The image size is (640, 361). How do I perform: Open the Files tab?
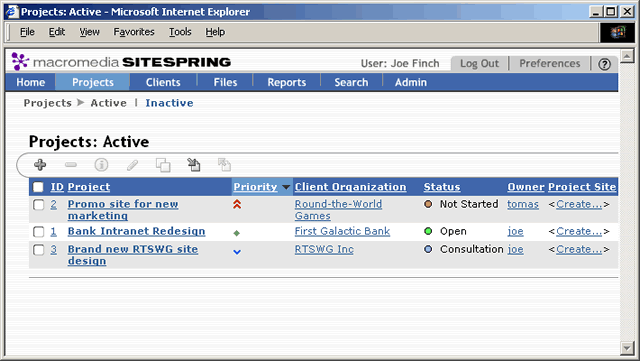click(x=225, y=82)
